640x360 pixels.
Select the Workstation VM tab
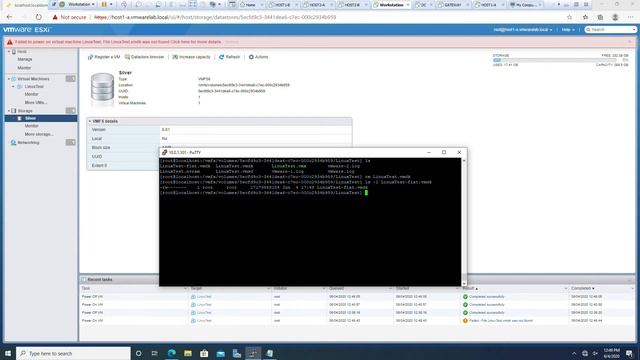[x=391, y=5]
